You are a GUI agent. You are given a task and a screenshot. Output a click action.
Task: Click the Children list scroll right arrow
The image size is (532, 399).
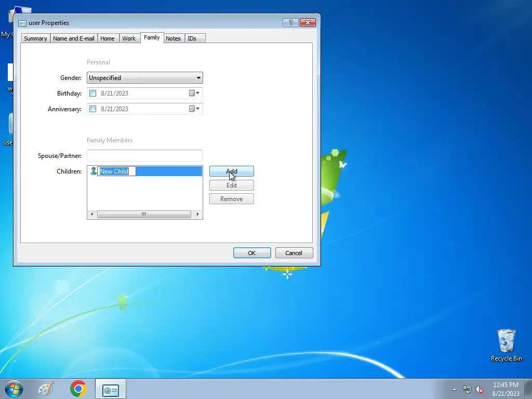pos(198,214)
